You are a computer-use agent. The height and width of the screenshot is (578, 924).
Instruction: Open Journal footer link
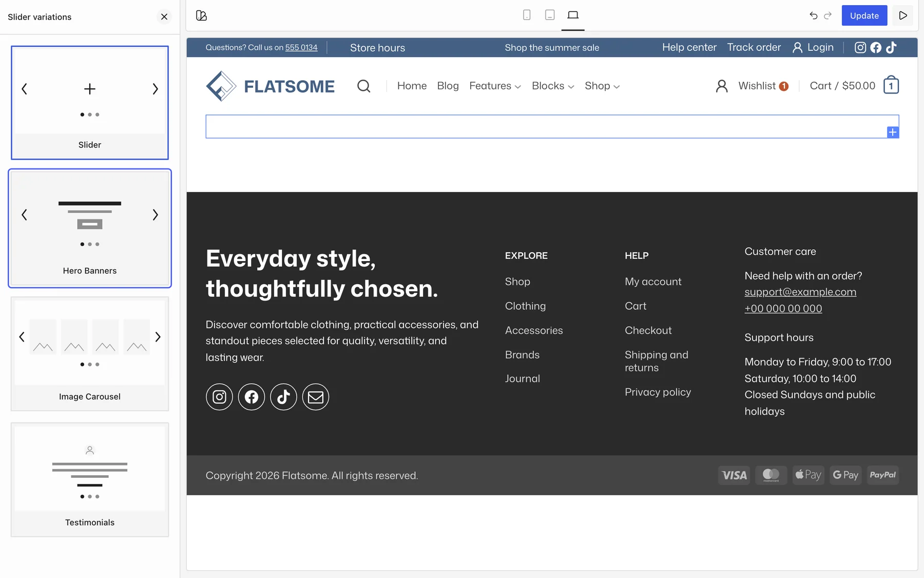523,379
